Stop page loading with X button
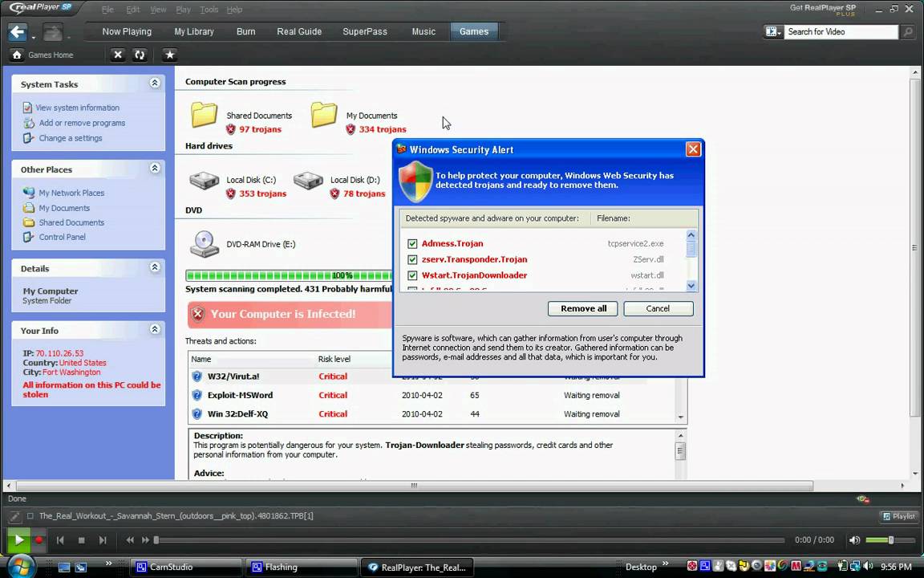This screenshot has width=924, height=578. 118,55
